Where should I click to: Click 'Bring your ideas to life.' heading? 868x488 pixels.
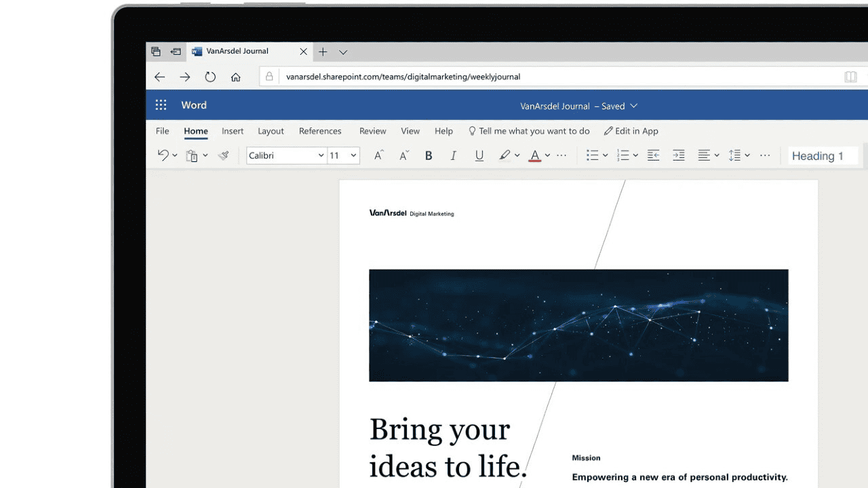click(x=448, y=447)
